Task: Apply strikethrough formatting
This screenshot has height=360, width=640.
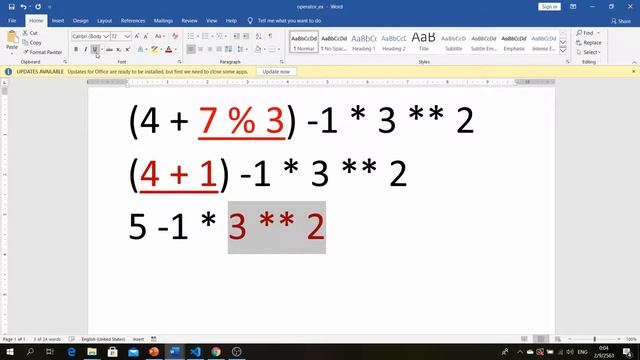Action: pos(109,49)
